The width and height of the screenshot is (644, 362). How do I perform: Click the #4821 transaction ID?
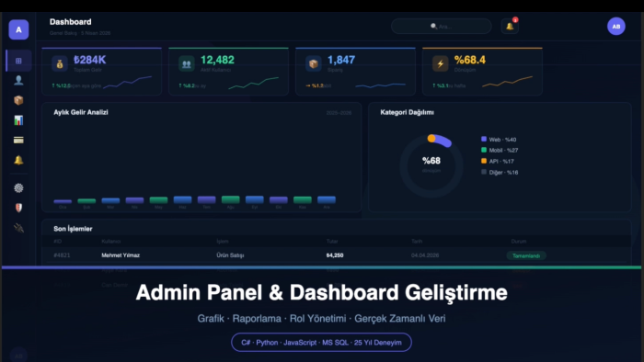click(62, 255)
